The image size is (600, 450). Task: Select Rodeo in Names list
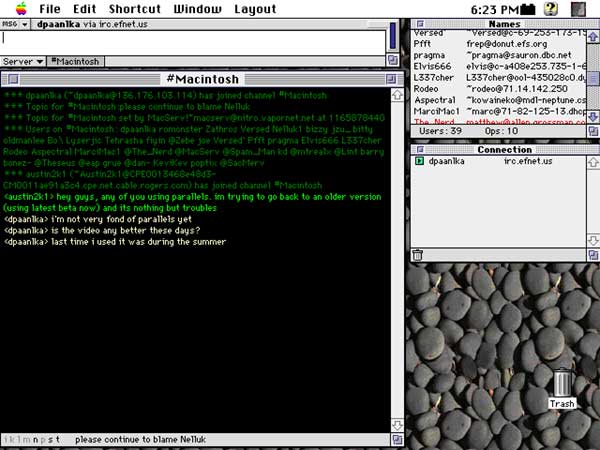click(x=426, y=89)
